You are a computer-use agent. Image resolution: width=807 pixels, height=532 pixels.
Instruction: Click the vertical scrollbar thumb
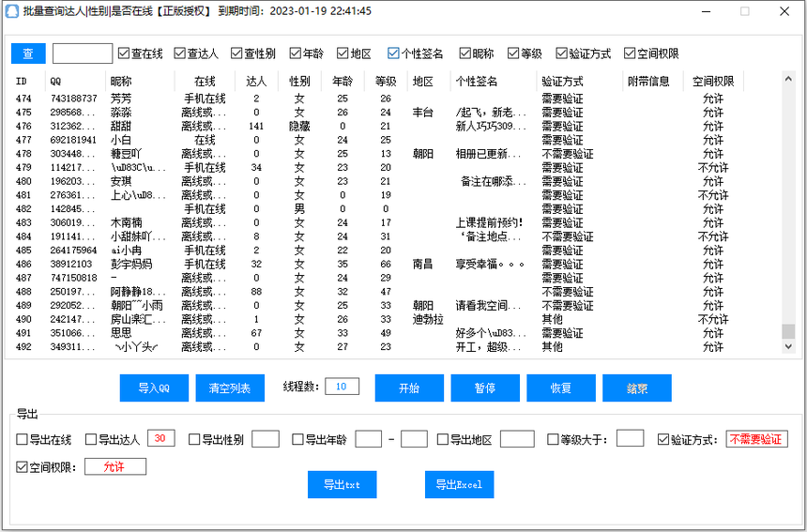click(788, 331)
